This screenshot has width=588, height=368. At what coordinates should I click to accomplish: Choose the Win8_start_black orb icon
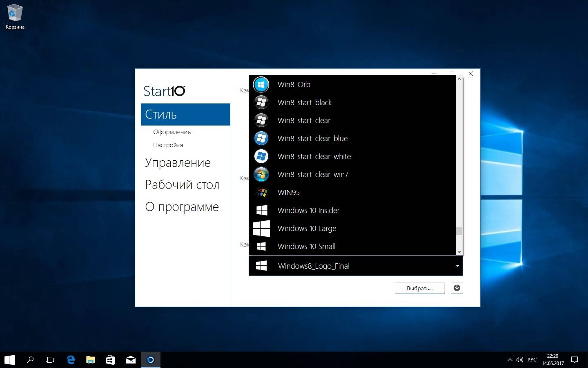(261, 102)
